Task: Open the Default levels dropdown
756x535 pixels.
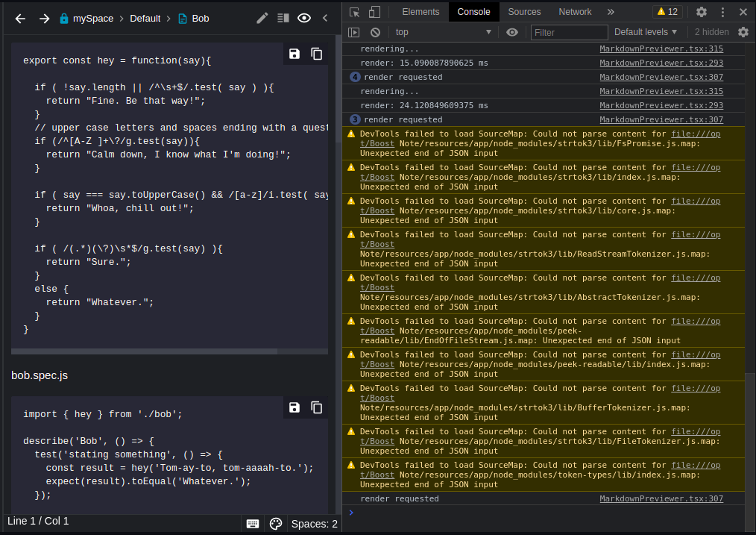Action: (645, 32)
